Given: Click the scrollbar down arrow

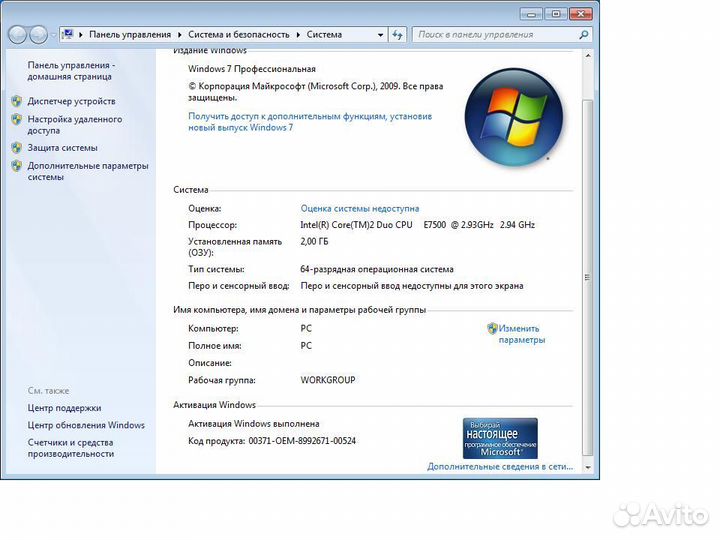Looking at the screenshot, I should coord(588,467).
